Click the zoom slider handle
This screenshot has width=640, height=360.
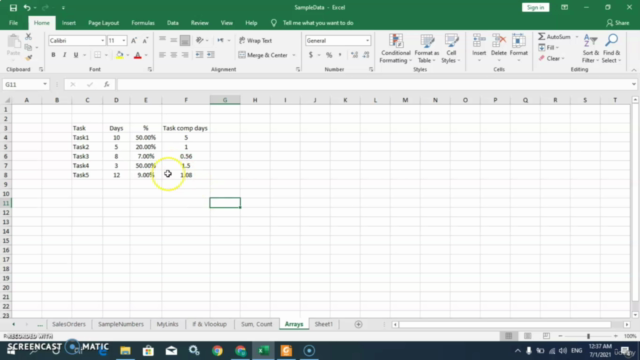(x=588, y=336)
